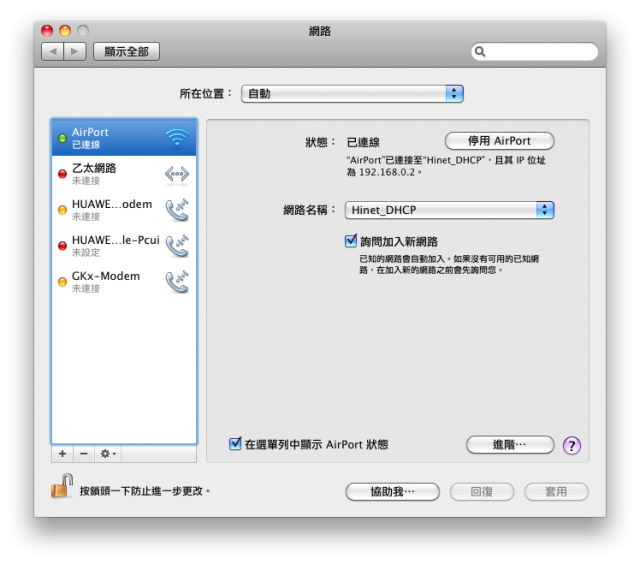Click the phone icon beside HUAWE...le-Pcui
640x564 pixels.
(177, 246)
